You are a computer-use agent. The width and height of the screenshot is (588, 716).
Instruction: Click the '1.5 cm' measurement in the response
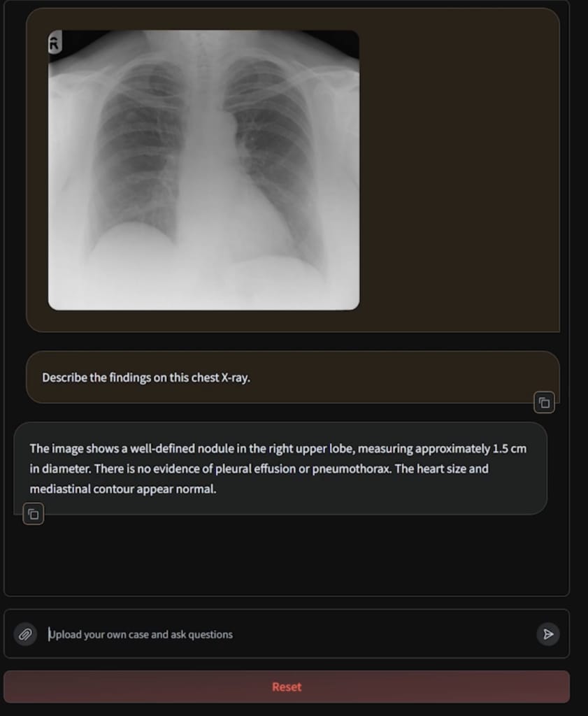(510, 449)
